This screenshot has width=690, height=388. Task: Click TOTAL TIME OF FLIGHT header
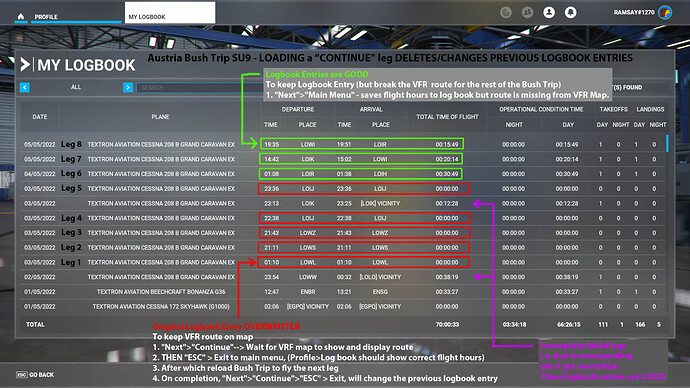[x=447, y=117]
